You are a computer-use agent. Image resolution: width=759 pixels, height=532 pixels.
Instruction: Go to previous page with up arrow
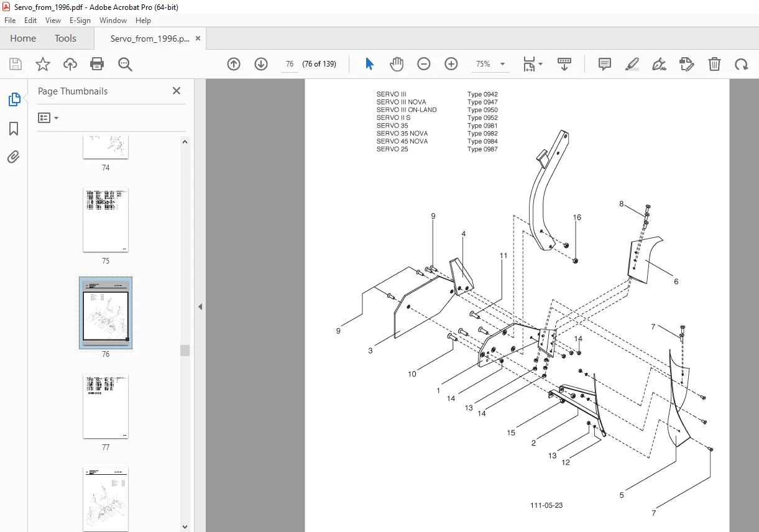[x=234, y=64]
